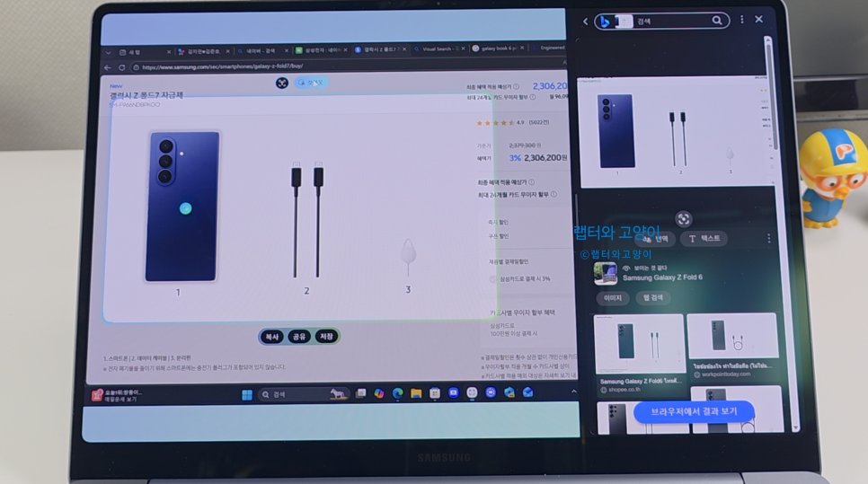Viewport: 868px width, 484px height.
Task: Click the magnifier icon in the panel search bar
Action: click(x=717, y=21)
